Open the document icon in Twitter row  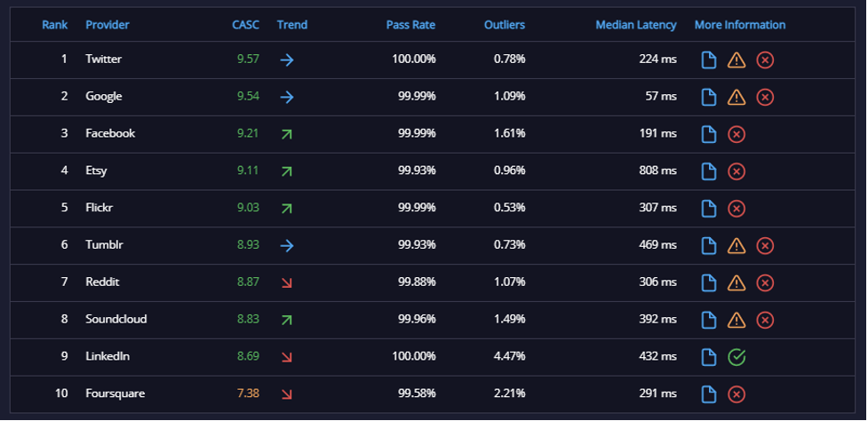point(709,60)
